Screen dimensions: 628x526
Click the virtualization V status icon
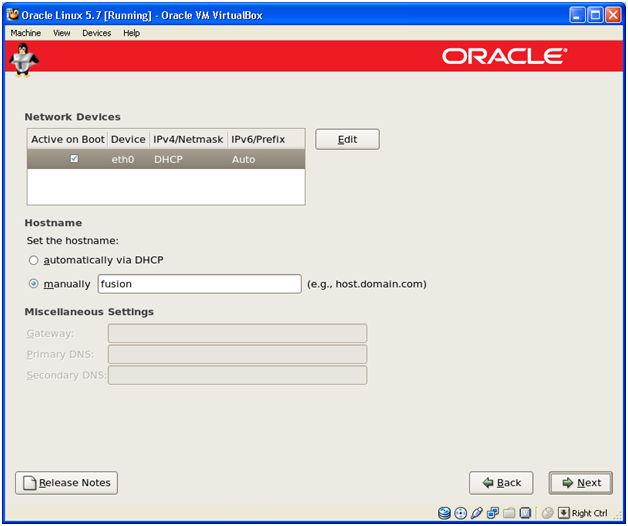[525, 513]
